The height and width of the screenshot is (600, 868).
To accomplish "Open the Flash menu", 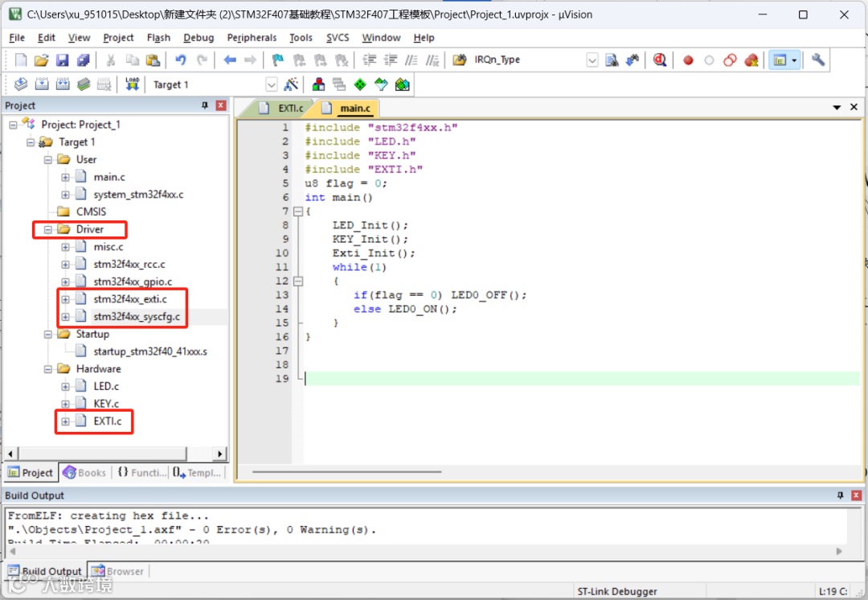I will (158, 38).
